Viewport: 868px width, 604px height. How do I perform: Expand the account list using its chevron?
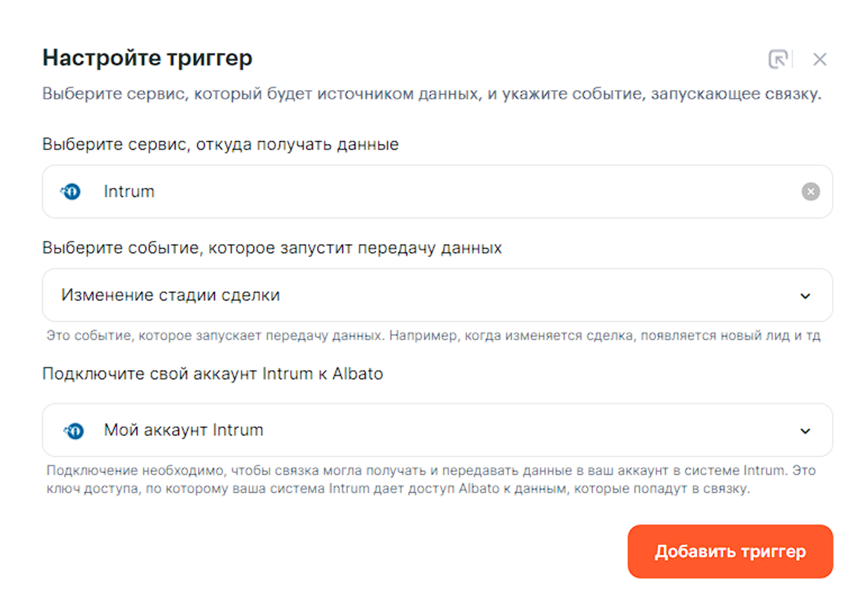coord(805,431)
